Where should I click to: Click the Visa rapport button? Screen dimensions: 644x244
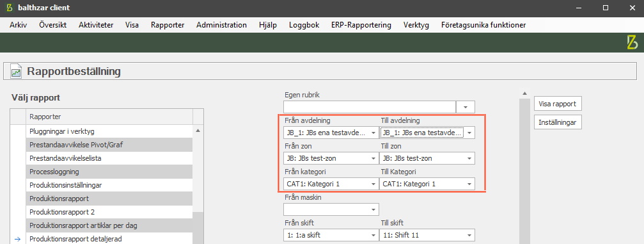[558, 104]
